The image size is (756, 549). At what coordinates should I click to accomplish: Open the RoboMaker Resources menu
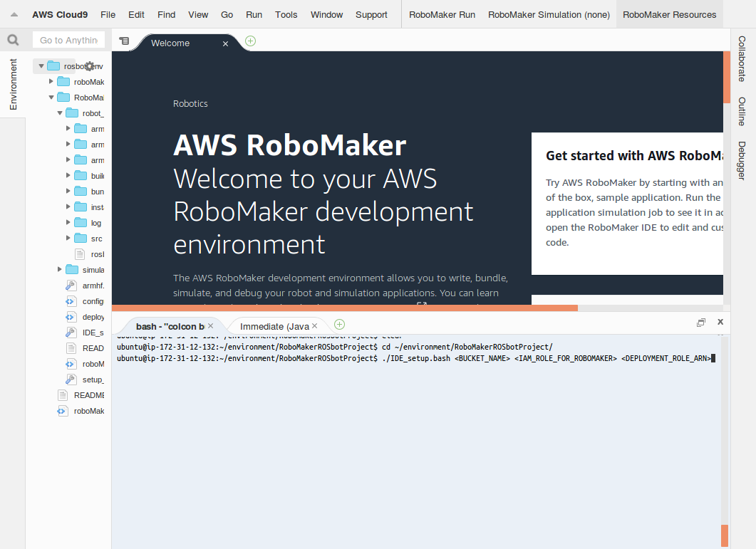point(669,14)
